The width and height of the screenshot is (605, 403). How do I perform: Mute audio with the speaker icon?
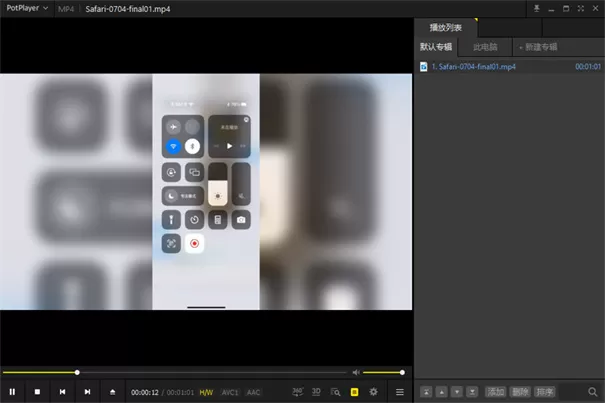pos(356,372)
